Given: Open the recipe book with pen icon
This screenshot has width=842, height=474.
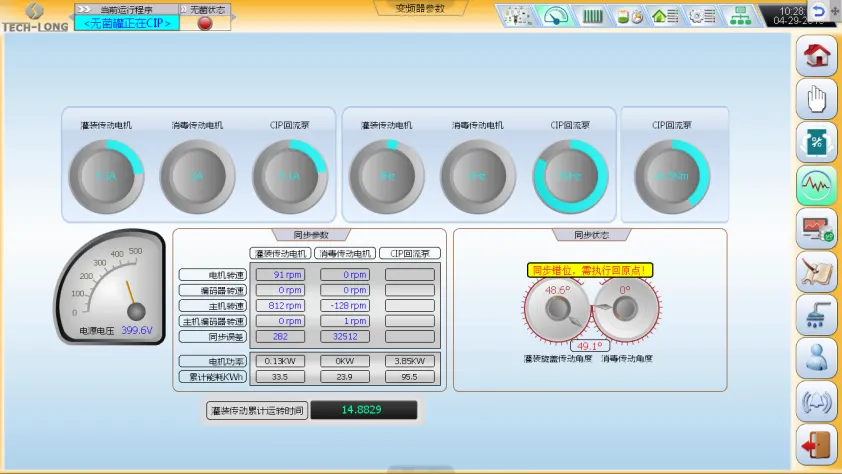Looking at the screenshot, I should click(x=816, y=272).
